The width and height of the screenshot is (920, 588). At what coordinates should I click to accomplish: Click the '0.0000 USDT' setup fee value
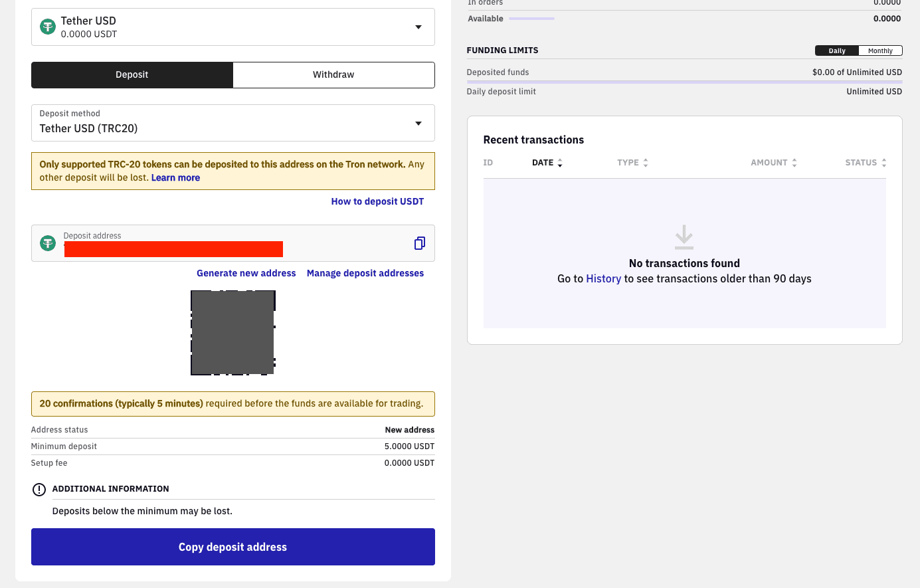pos(409,463)
